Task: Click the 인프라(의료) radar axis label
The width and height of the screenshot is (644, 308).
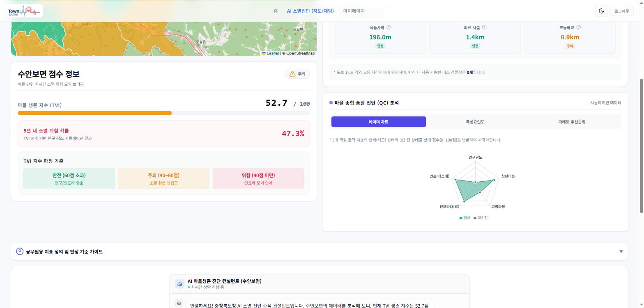Action: [449, 207]
